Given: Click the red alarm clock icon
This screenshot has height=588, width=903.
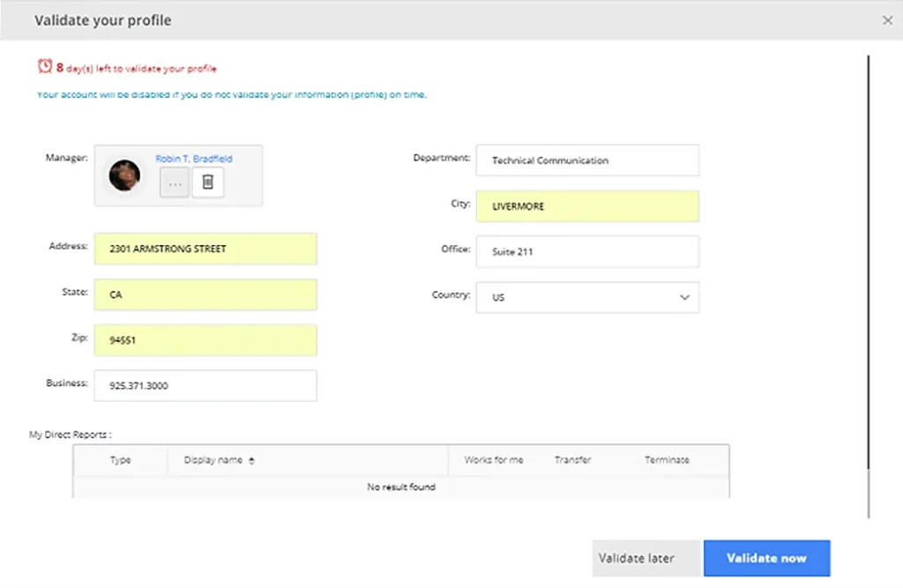Looking at the screenshot, I should (x=45, y=66).
